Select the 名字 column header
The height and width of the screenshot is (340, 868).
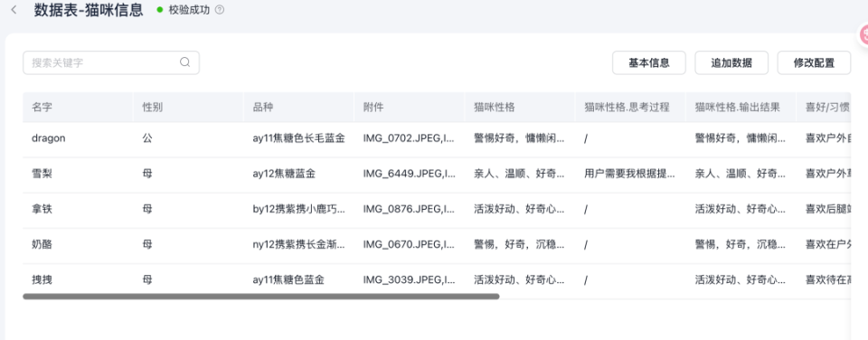78,108
